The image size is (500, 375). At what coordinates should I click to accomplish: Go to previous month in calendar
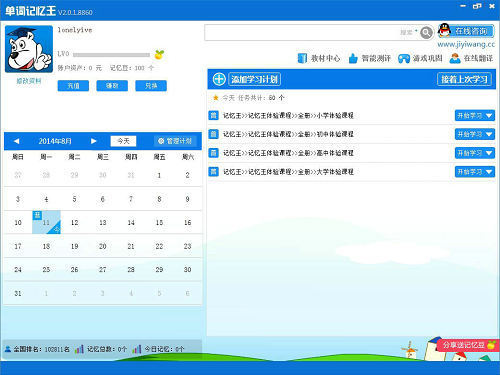pos(16,141)
